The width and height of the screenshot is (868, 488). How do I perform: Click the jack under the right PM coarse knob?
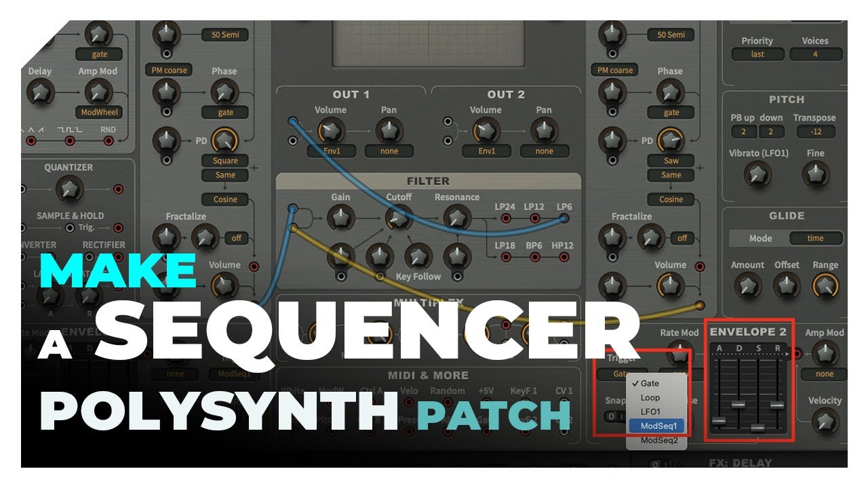coord(612,112)
